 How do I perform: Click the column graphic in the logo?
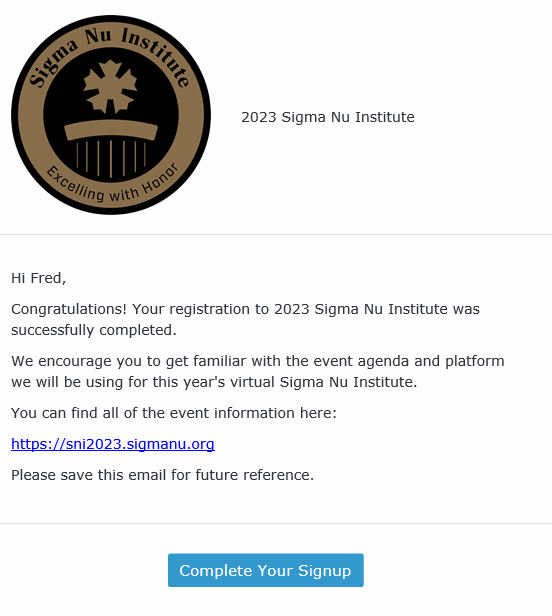pos(111,149)
